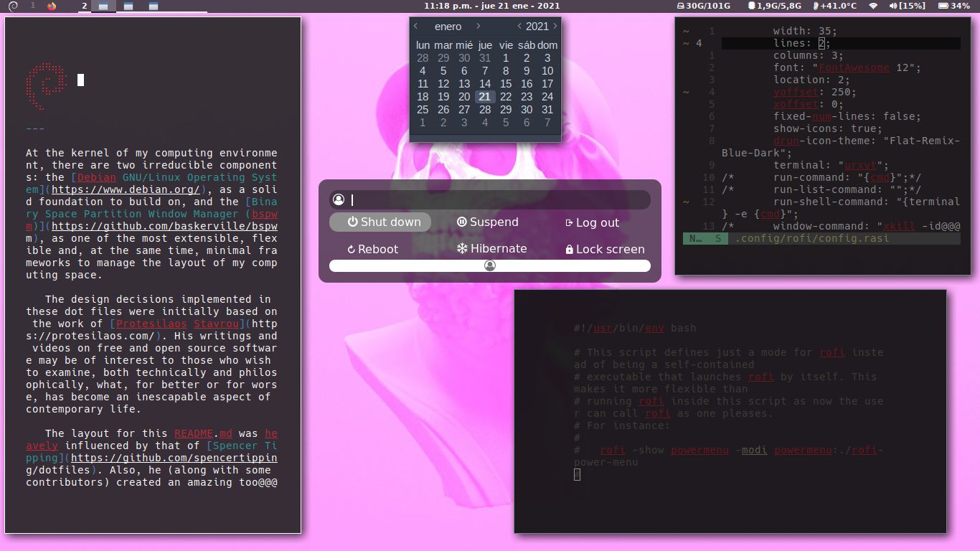Switch to workspace 1 in the top bar
This screenshot has width=980, height=551.
(33, 6)
